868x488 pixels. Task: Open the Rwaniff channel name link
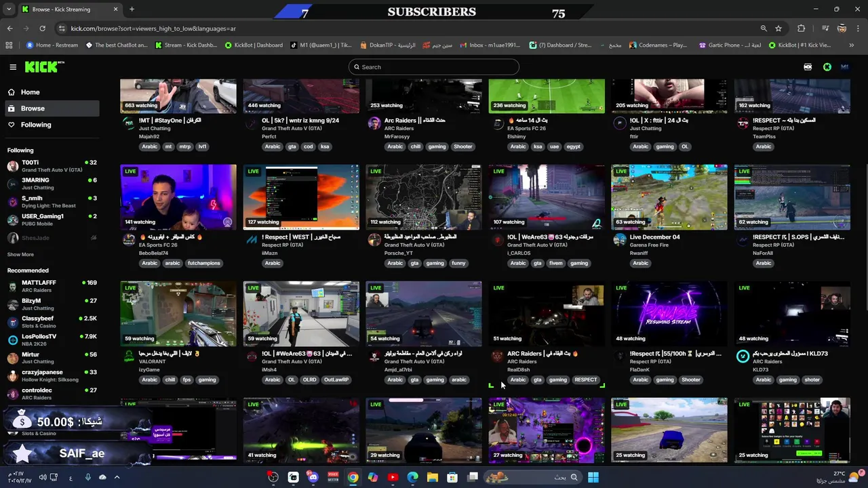[x=639, y=253]
